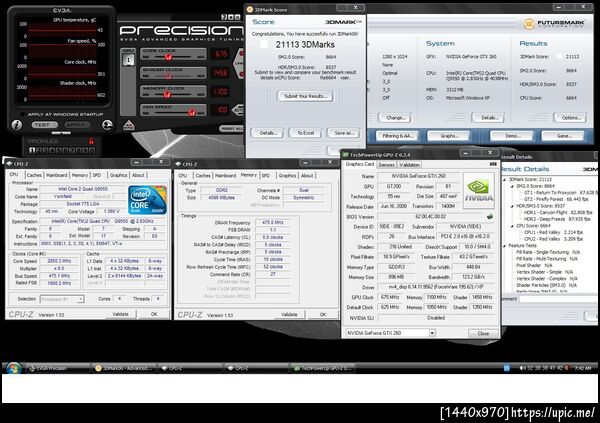Select profile slot 2 in Precision
Screen dimensions: 600x423
39,150
